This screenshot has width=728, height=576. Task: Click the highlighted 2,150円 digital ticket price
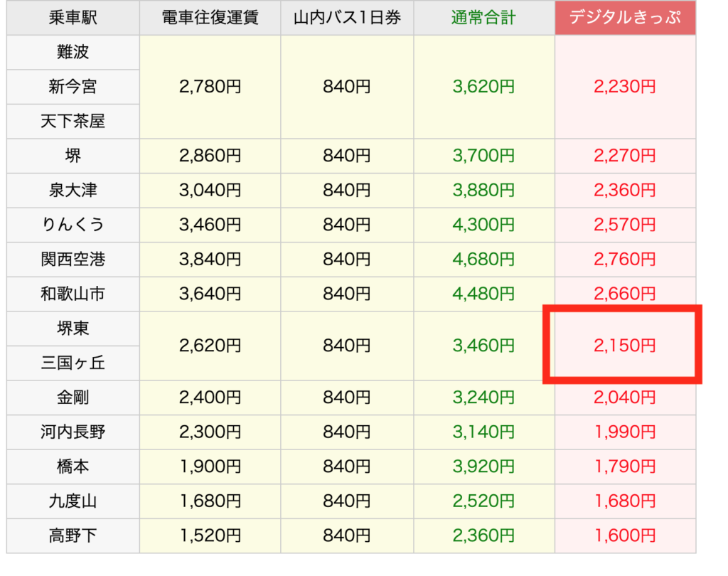[x=624, y=346]
